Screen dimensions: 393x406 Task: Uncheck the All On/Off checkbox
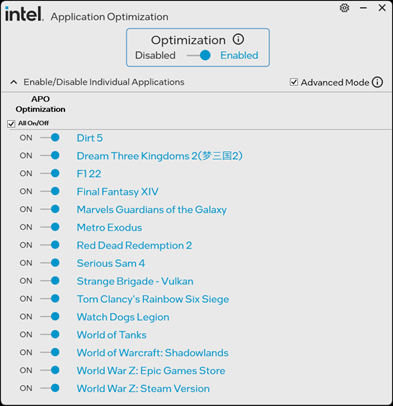pyautogui.click(x=11, y=124)
